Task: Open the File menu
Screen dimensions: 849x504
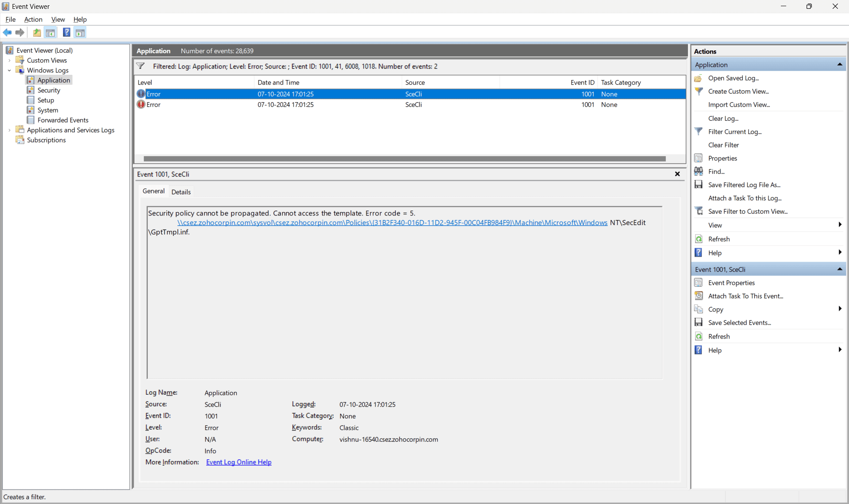Action: point(11,19)
